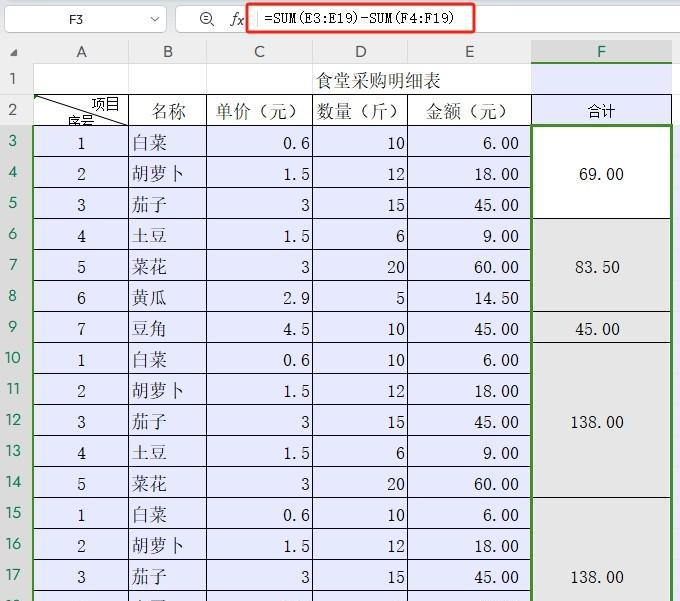The height and width of the screenshot is (601, 680).
Task: Click quantity 12 in row 16
Action: pos(360,545)
